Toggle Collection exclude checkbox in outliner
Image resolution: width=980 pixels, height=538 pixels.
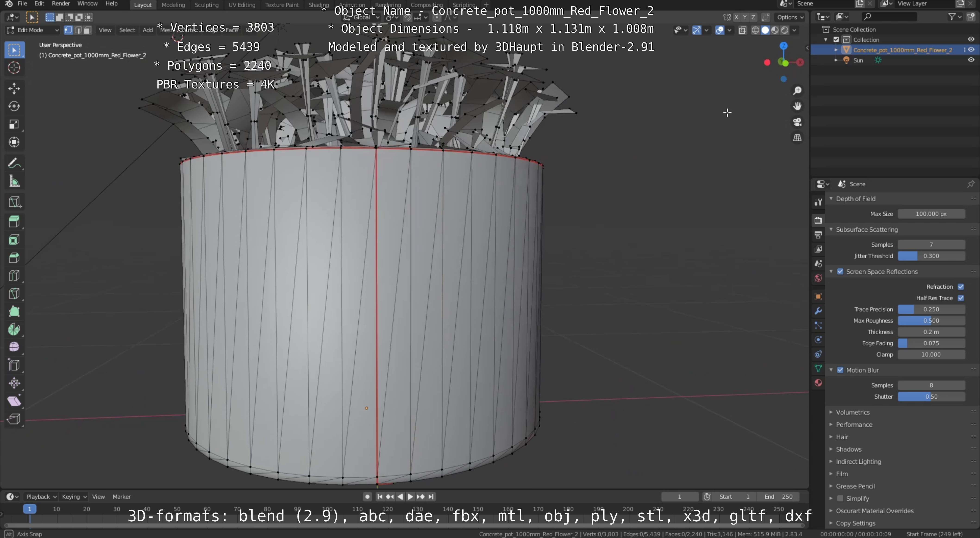pos(836,40)
